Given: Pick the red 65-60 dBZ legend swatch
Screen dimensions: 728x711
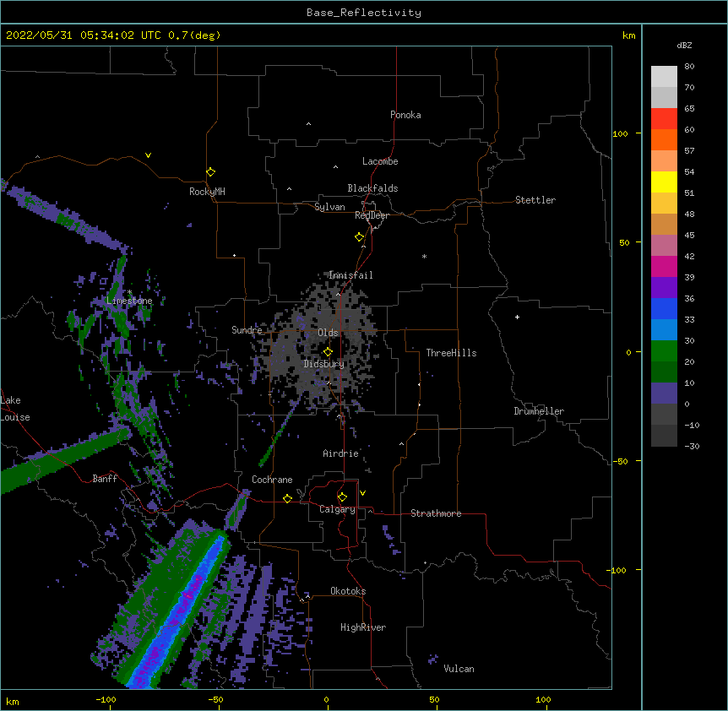Looking at the screenshot, I should point(664,118).
